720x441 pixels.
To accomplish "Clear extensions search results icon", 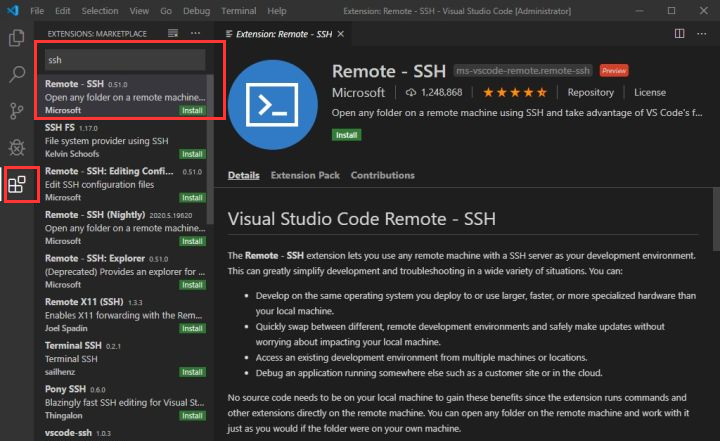I will click(173, 34).
